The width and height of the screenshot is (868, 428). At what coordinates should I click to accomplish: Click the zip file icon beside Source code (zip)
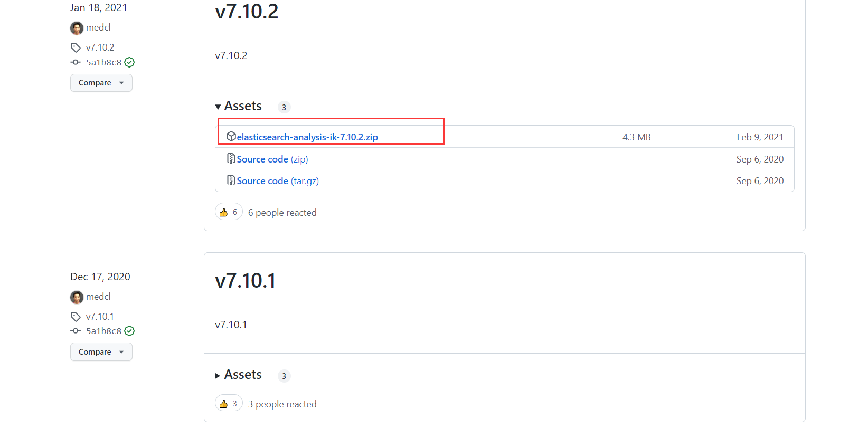(x=231, y=159)
